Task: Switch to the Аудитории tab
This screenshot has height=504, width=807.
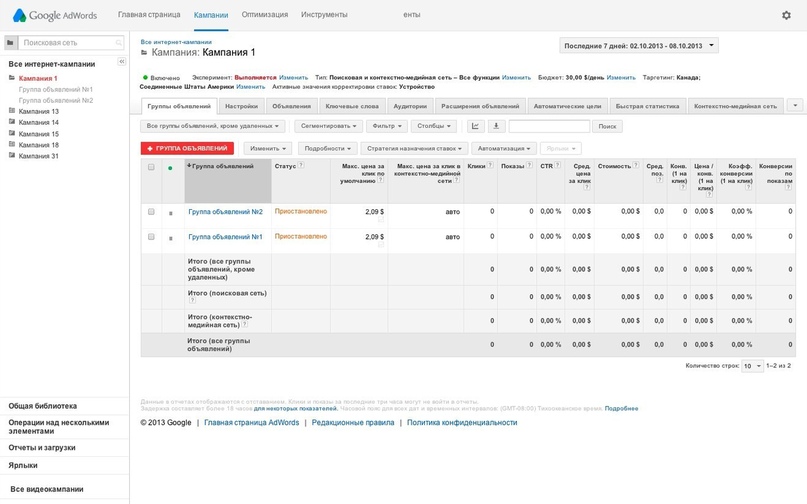Action: coord(410,107)
